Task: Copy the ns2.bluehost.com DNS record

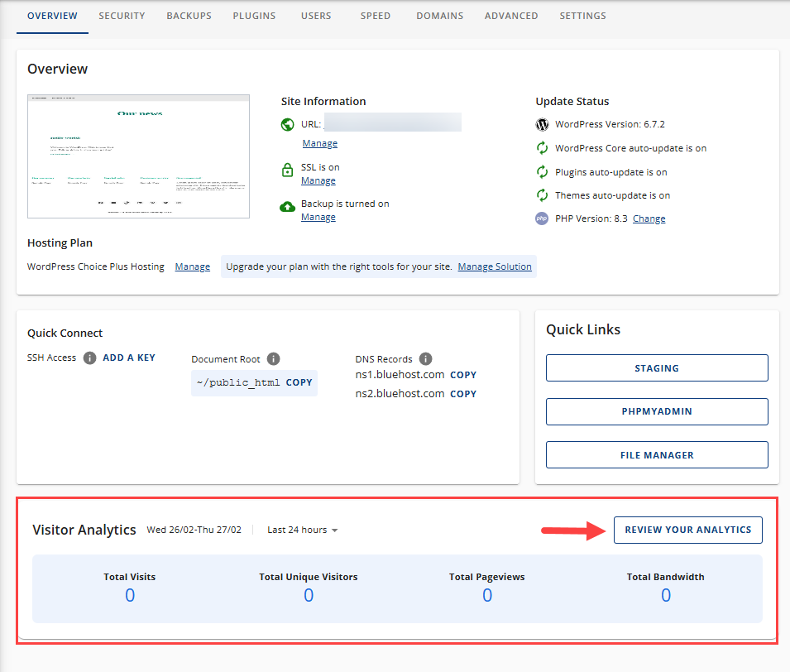Action: 463,394
